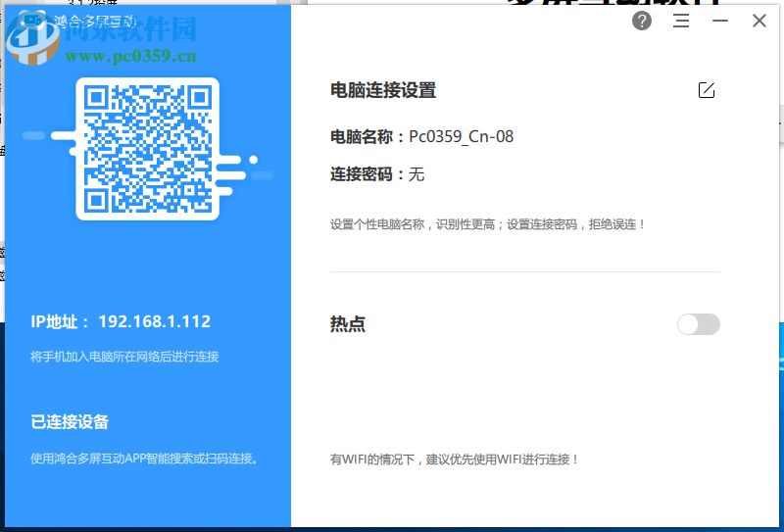Minimize the 鸿合多屏互动 window
The height and width of the screenshot is (532, 784).
[720, 21]
